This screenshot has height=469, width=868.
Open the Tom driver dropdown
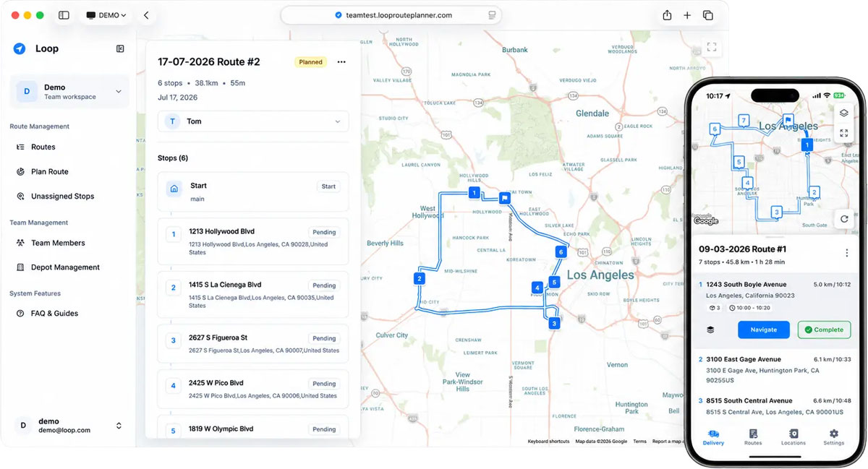coord(253,121)
